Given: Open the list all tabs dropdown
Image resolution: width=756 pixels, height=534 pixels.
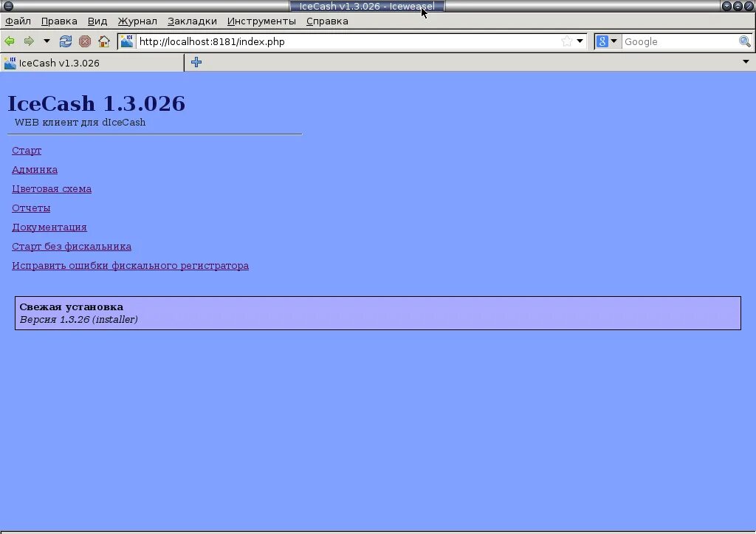Looking at the screenshot, I should click(746, 62).
